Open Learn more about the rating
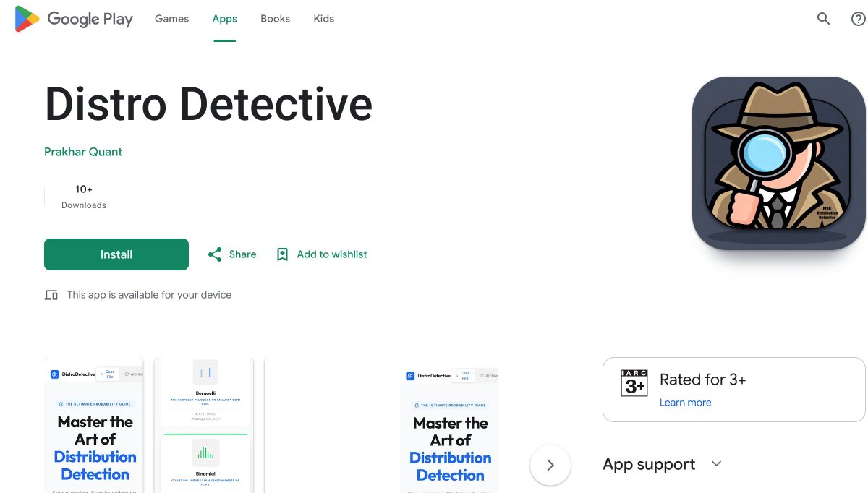This screenshot has height=493, width=868. pos(685,403)
